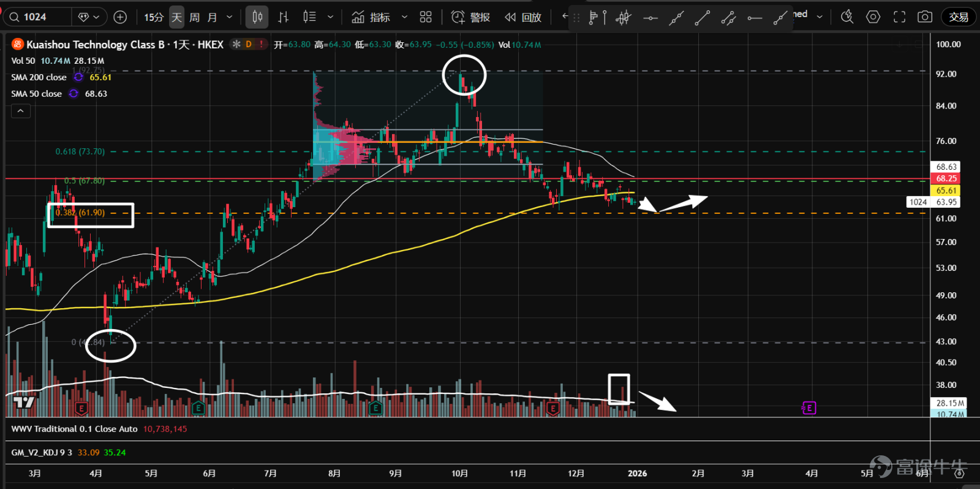980x489 pixels.
Task: Select the SMA 50 close legend label
Action: coord(36,94)
